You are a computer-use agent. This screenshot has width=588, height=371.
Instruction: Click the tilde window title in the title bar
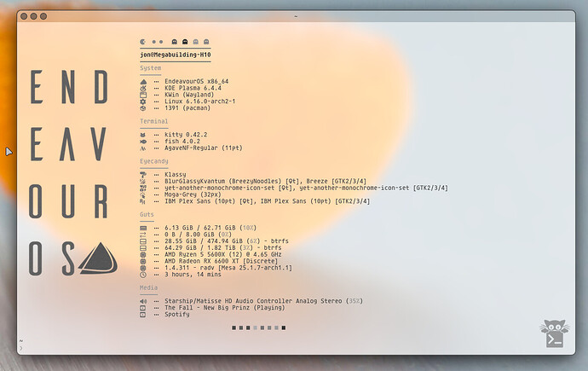pyautogui.click(x=296, y=16)
